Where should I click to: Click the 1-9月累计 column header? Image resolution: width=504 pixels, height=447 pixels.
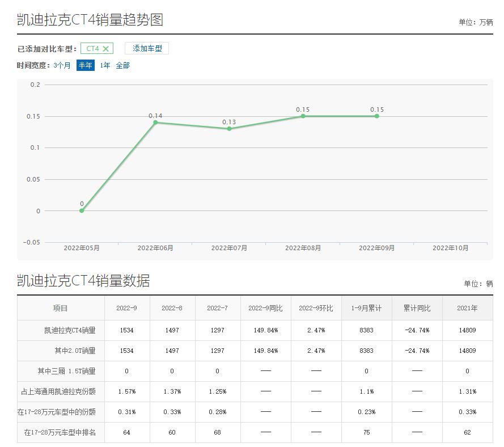pos(368,307)
